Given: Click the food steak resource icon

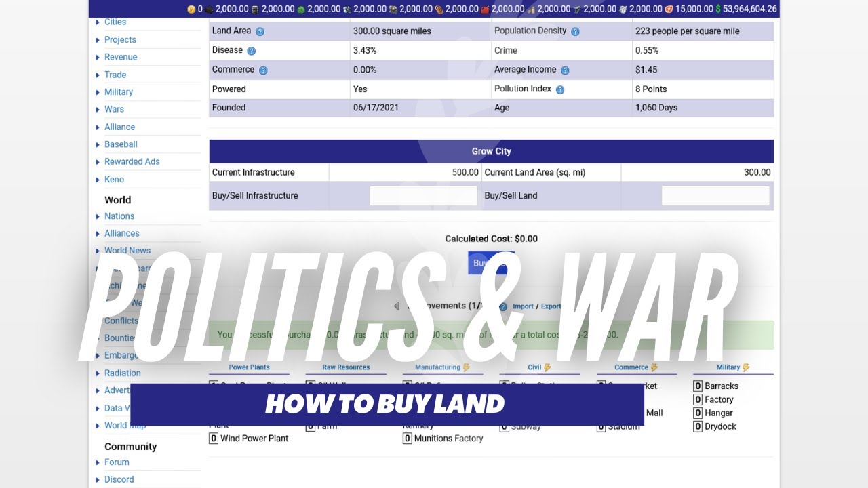Looking at the screenshot, I should (669, 9).
